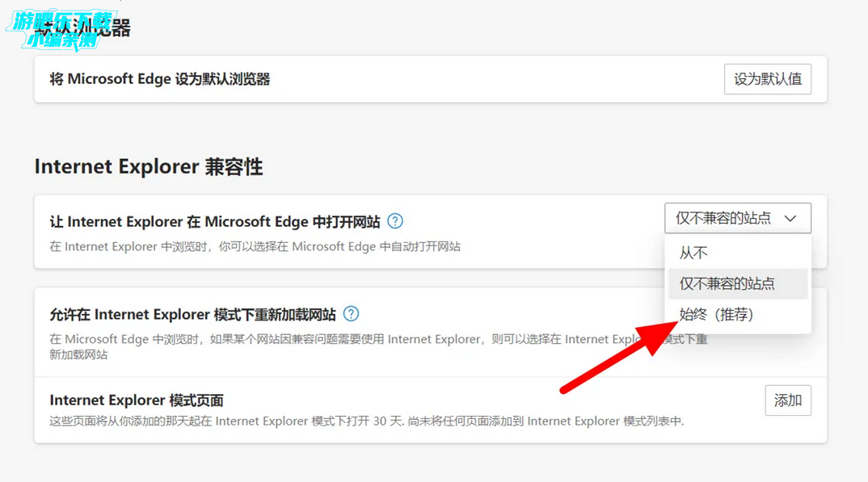This screenshot has height=482, width=868.
Task: Open the 仅不兼容的站点 dropdown
Action: (x=737, y=218)
